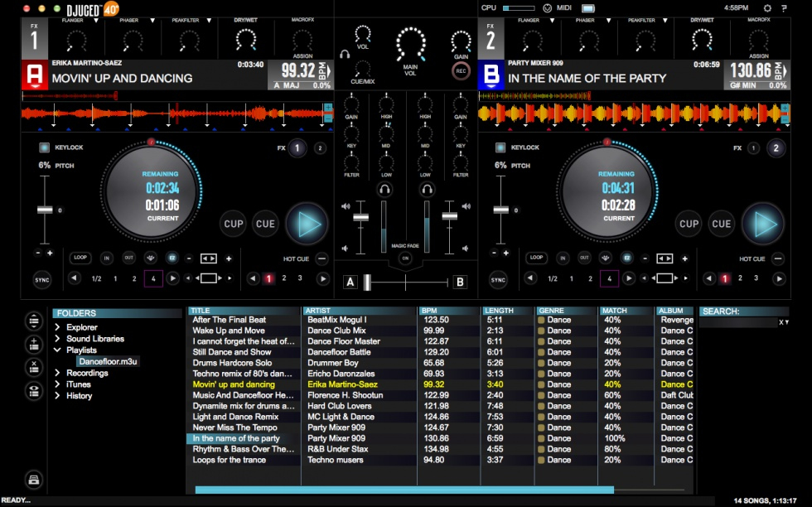
Task: Expand the iTunes folder
Action: click(x=57, y=384)
